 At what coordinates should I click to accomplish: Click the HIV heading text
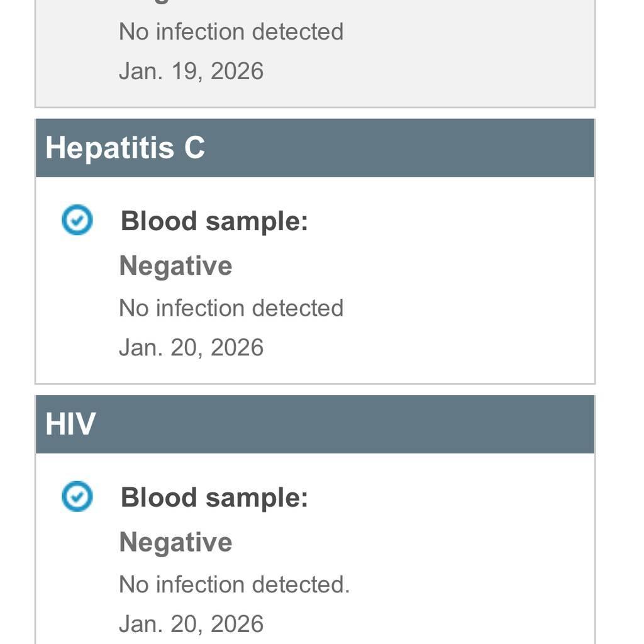[70, 424]
